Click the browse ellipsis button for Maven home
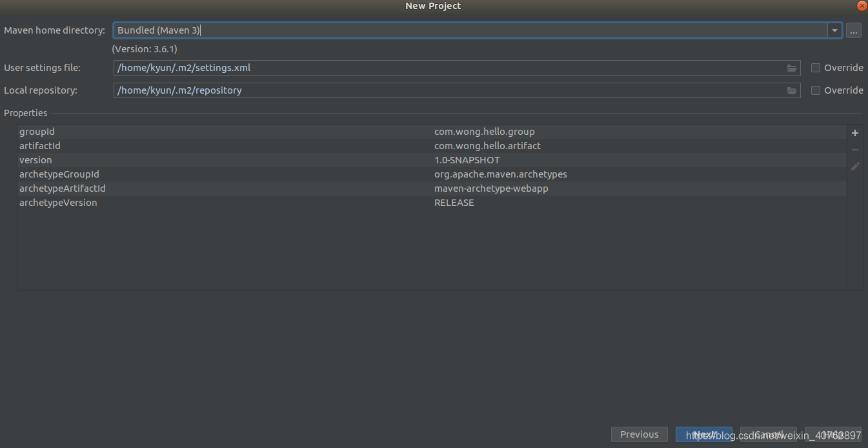The height and width of the screenshot is (448, 868). tap(854, 30)
